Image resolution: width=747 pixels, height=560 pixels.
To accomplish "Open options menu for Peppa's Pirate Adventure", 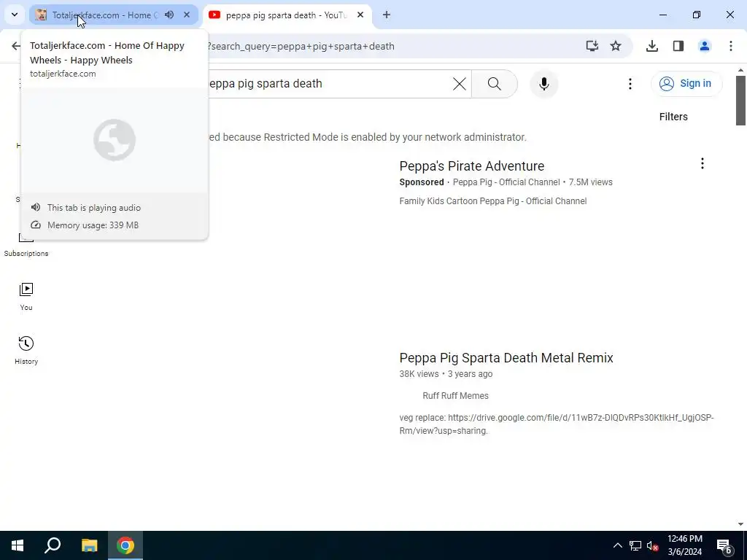I will 703,164.
